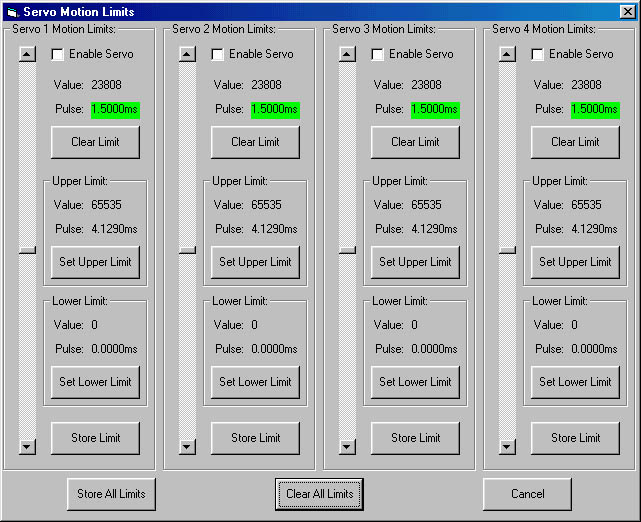Screen dimensions: 641x522
Task: Toggle the Servo 2 Enable Servo checkbox
Action: (218, 54)
